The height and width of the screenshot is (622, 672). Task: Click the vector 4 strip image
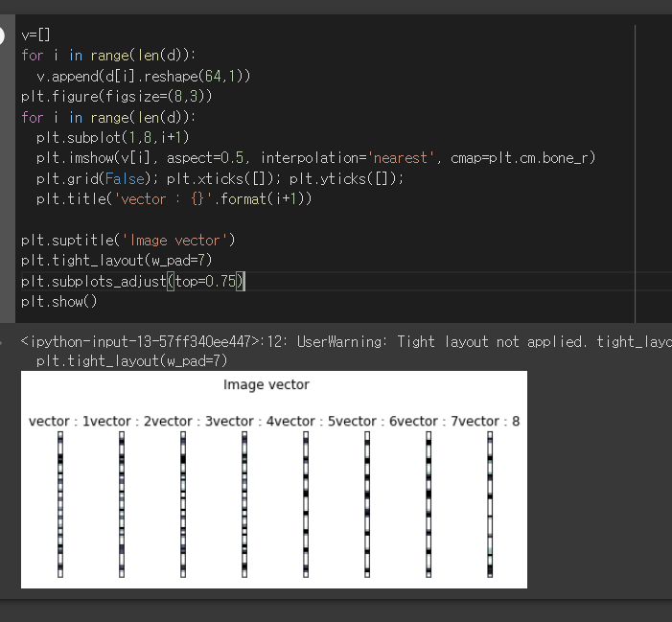tap(244, 504)
